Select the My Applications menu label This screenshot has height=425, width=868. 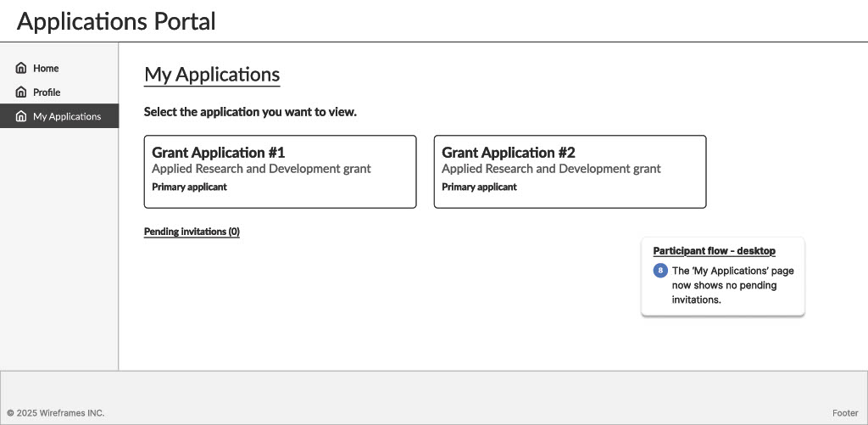(67, 116)
